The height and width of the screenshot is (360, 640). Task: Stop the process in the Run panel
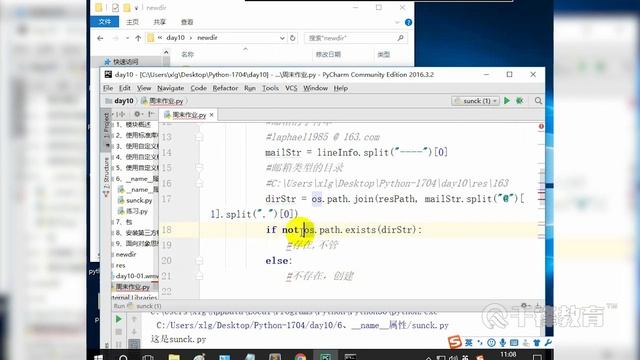(119, 332)
